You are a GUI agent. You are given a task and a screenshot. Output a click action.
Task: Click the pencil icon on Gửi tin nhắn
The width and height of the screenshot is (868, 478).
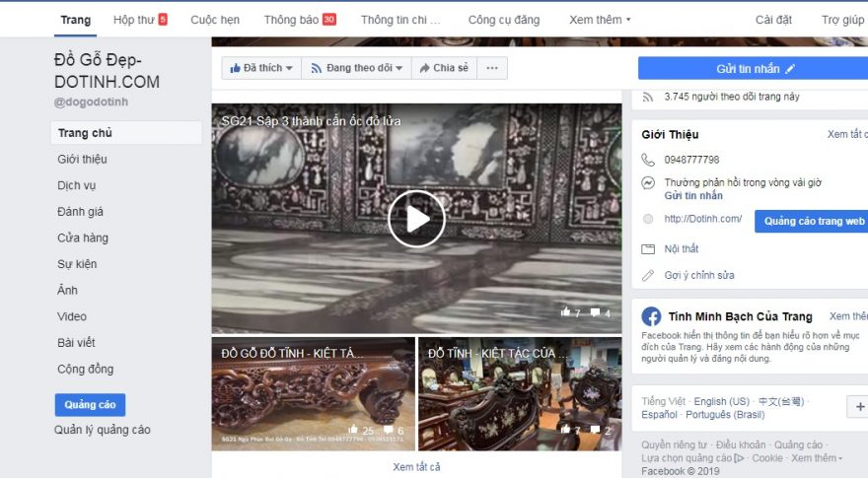[x=790, y=69]
